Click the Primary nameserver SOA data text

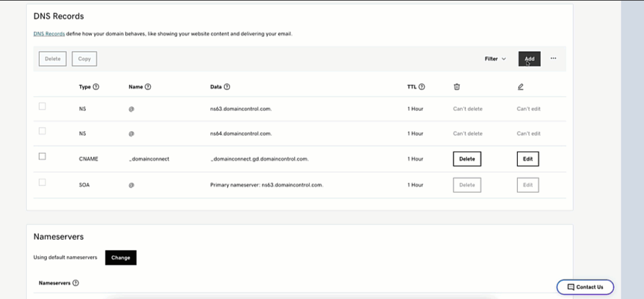(267, 185)
